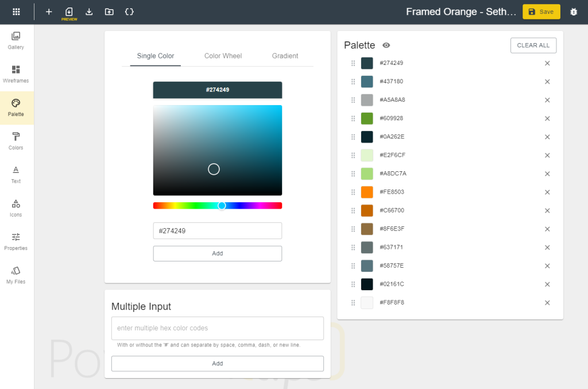Click the saturation picker circle handle
This screenshot has width=588, height=389.
pos(214,169)
